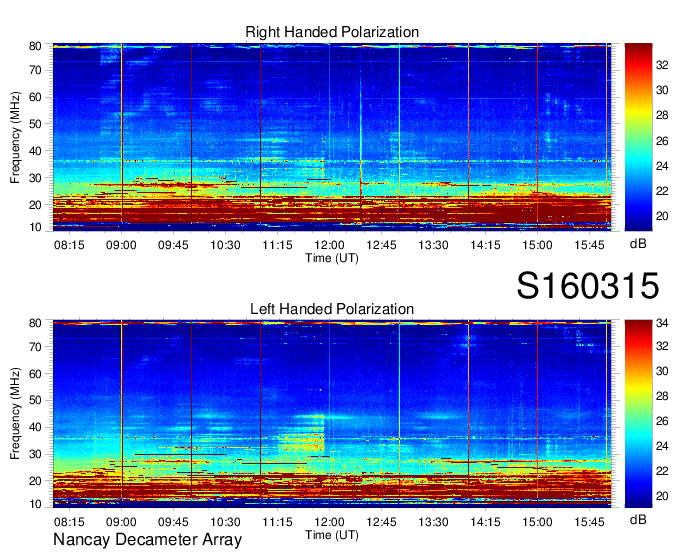
Task: Click 13:30 tick on upper time axis
Action: tap(433, 245)
